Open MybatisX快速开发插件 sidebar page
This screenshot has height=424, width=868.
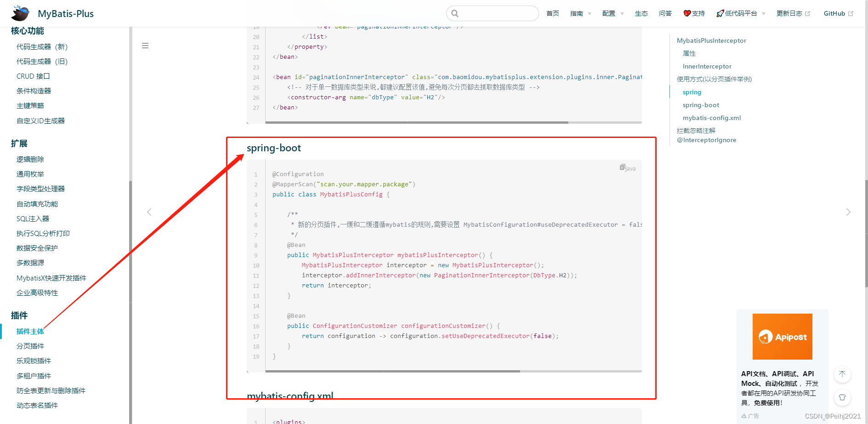[x=51, y=278]
